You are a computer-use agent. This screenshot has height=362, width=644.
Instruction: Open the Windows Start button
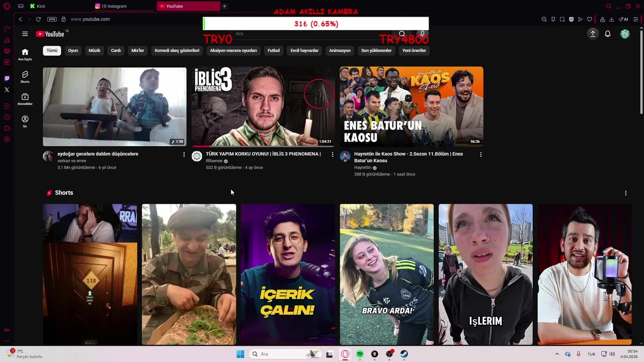coord(240,354)
